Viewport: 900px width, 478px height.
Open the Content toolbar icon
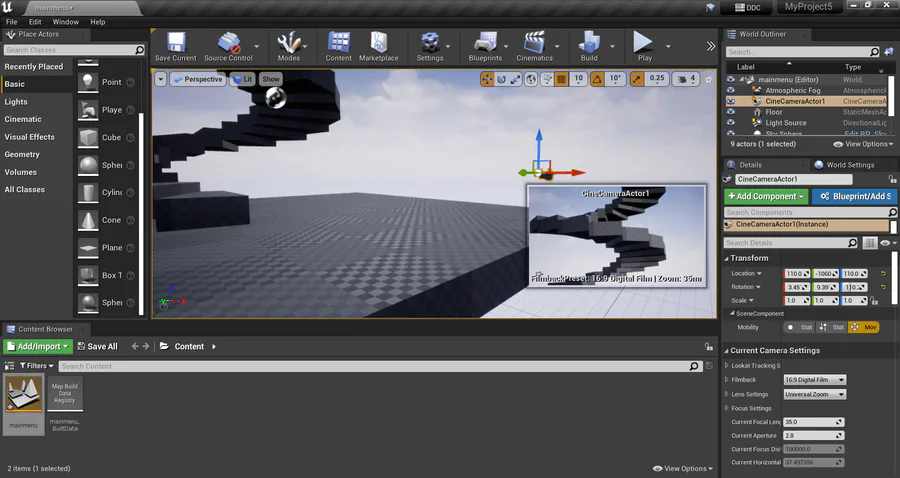(339, 46)
